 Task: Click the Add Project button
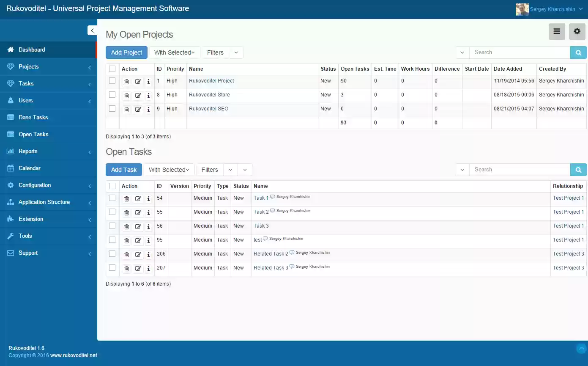[126, 52]
